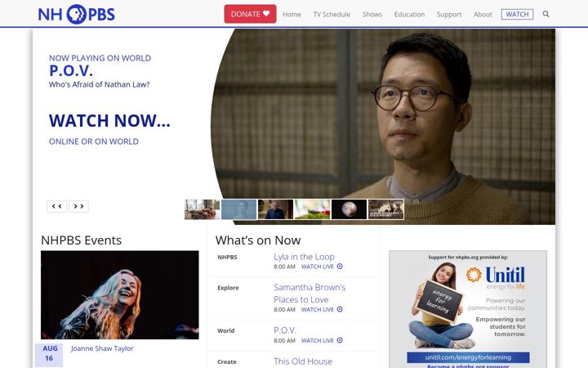588x368 pixels.
Task: Open the search magnifier icon
Action: [x=546, y=14]
